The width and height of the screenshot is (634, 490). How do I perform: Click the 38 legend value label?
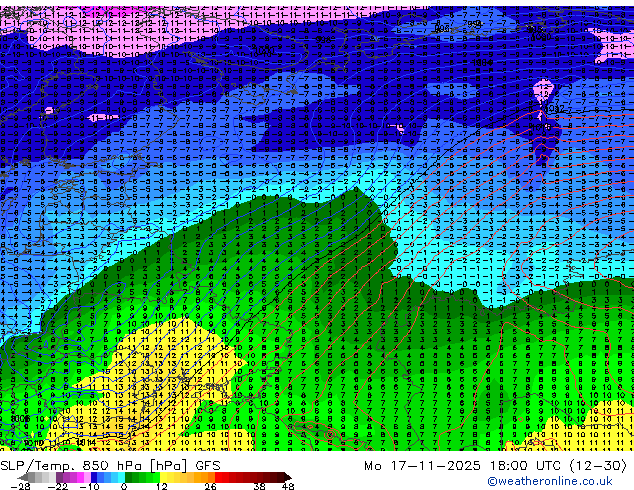pos(260,486)
